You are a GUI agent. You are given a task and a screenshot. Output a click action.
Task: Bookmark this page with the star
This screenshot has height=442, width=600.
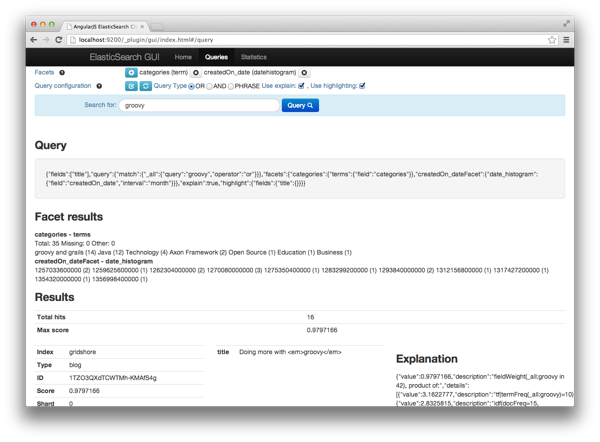click(552, 40)
